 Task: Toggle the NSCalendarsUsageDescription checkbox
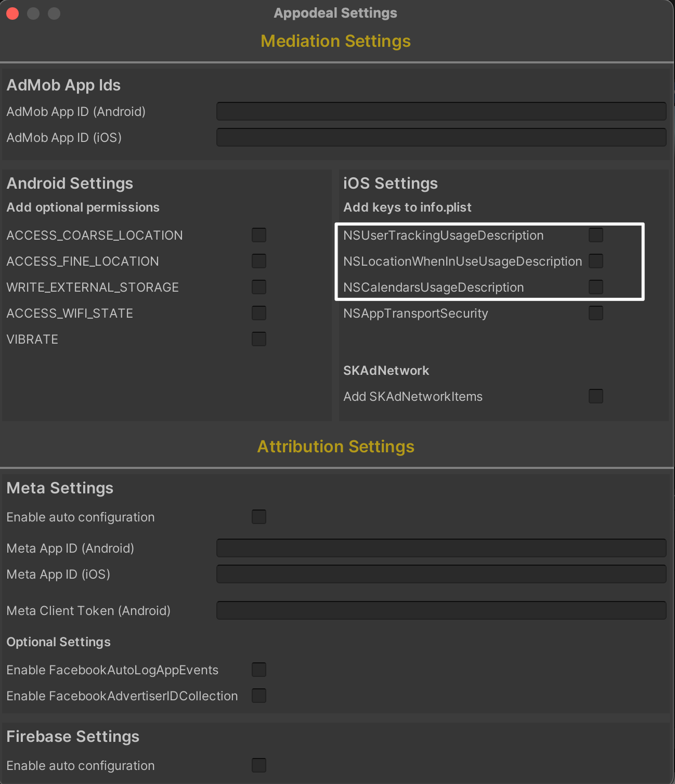click(596, 287)
